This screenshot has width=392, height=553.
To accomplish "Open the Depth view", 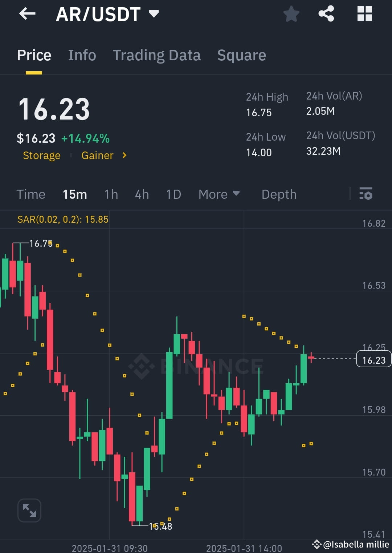I will click(x=279, y=194).
